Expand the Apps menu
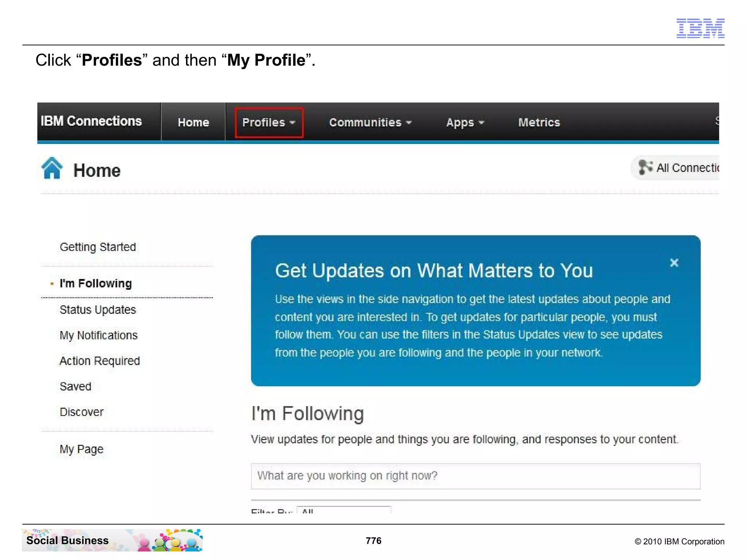This screenshot has width=747, height=560. point(465,123)
